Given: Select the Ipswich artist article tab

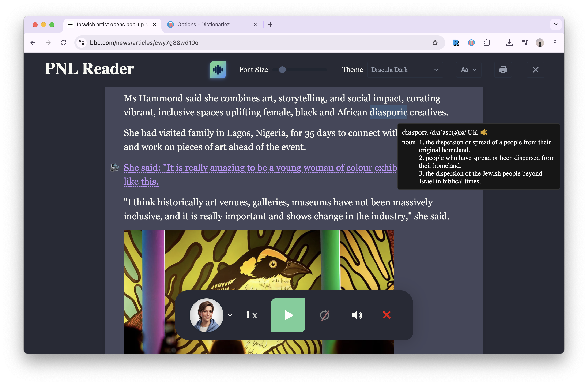Looking at the screenshot, I should click(x=110, y=25).
